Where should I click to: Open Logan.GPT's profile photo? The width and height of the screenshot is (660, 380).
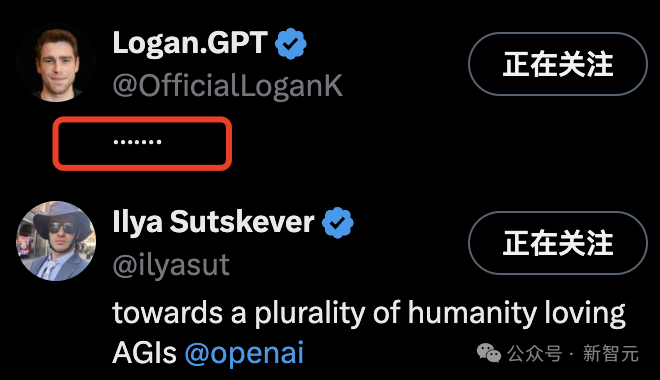coord(56,62)
